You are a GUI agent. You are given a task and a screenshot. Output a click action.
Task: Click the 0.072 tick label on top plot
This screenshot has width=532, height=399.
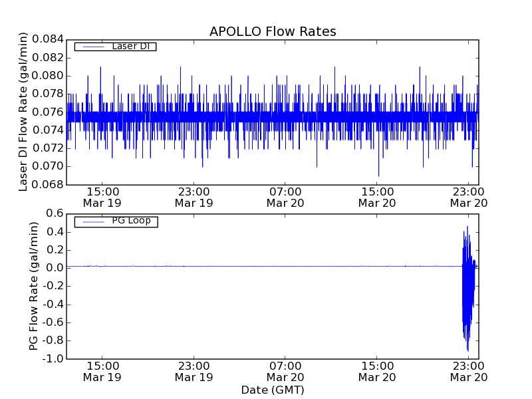point(48,148)
